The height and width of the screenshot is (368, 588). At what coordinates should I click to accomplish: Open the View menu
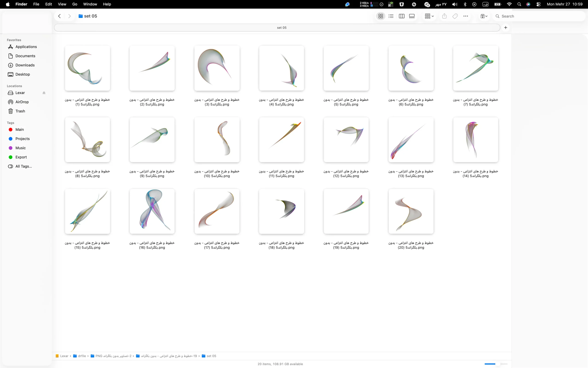pyautogui.click(x=62, y=4)
